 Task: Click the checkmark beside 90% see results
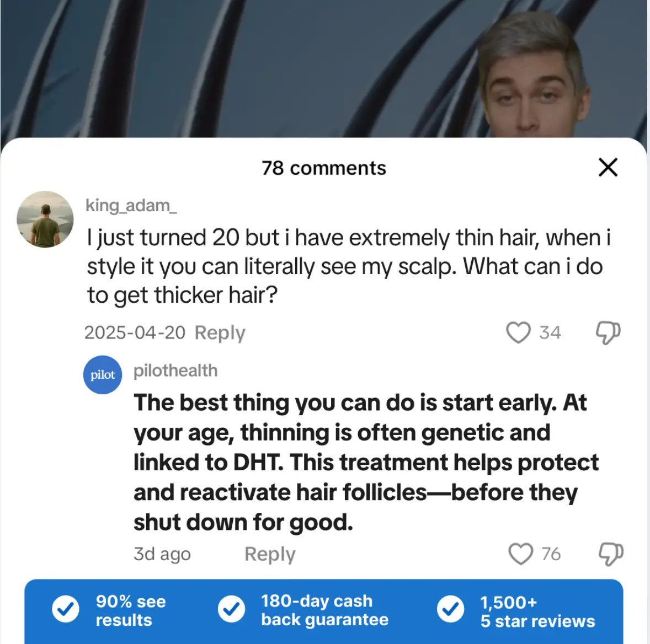click(66, 609)
